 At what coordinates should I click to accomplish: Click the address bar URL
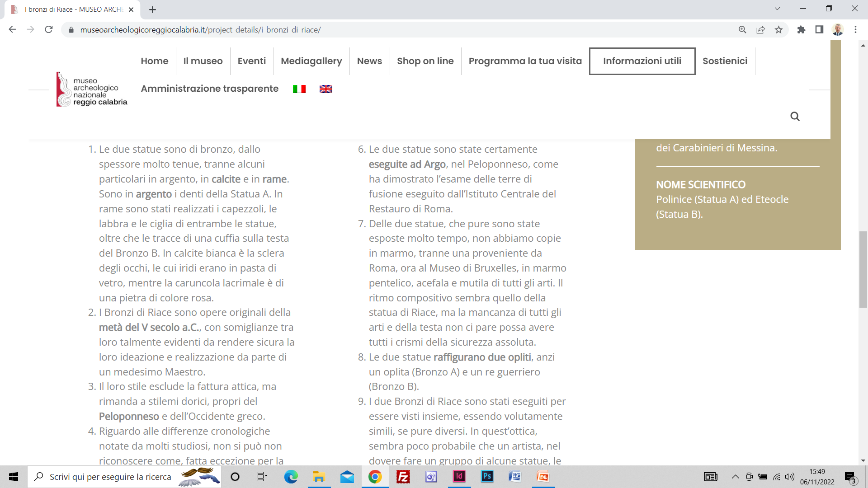[200, 30]
